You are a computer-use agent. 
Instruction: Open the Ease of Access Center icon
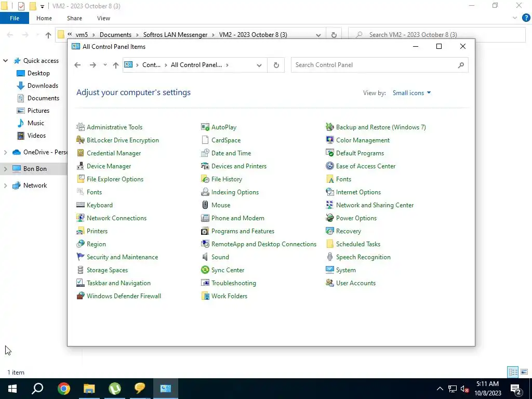coord(330,166)
